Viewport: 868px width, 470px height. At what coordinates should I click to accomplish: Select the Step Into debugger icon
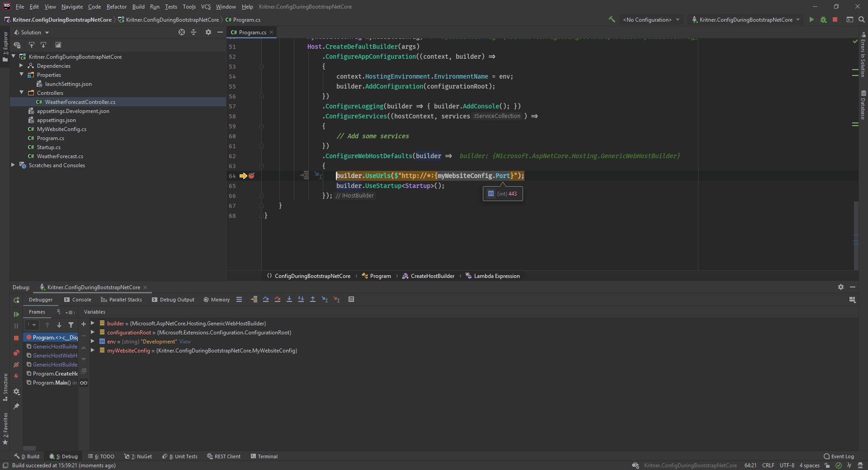289,299
